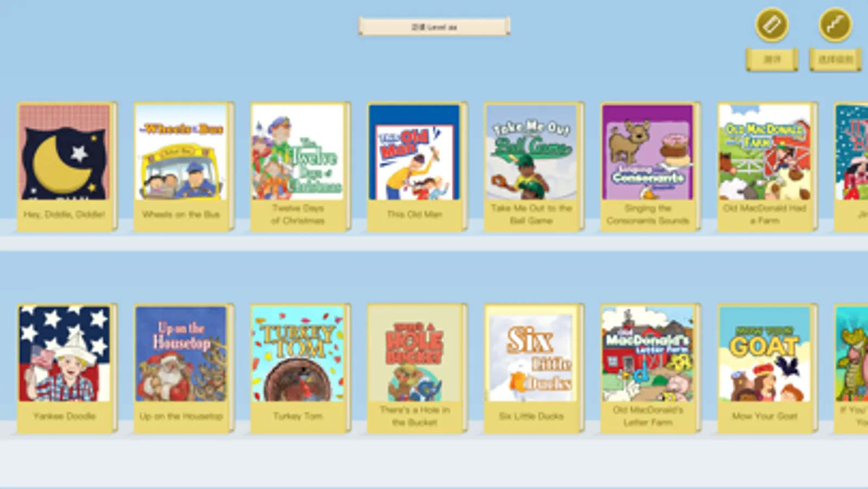Choose Take Me Out to the Ball Game
Viewport: 868px width, 489px height.
click(534, 167)
